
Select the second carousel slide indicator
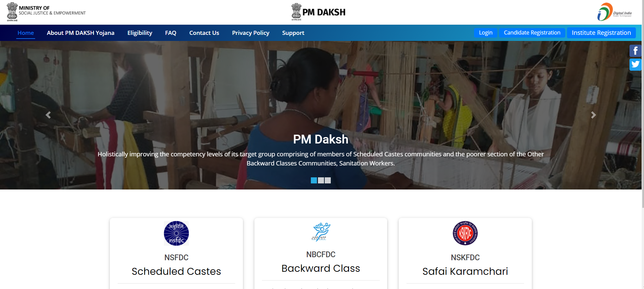pos(321,180)
